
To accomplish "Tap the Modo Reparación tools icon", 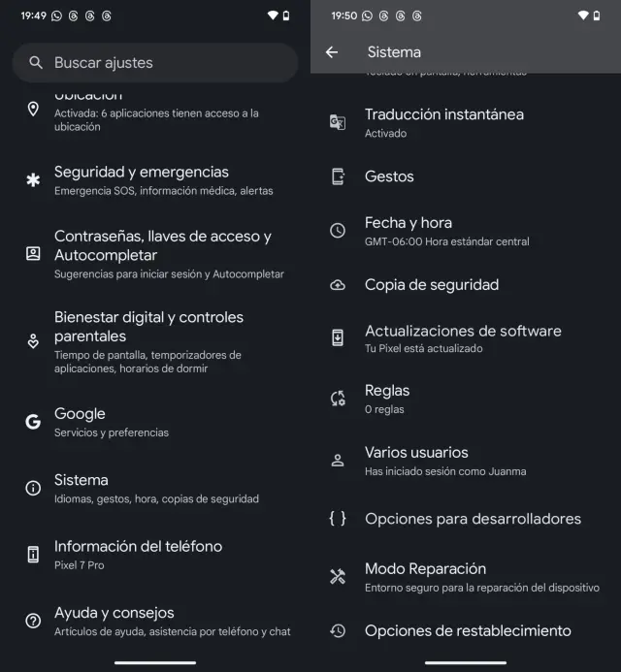I will tap(338, 577).
